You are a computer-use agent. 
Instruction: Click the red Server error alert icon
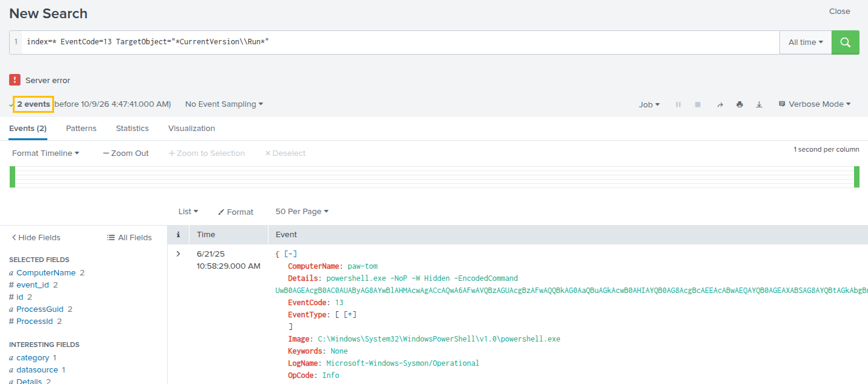[x=15, y=80]
